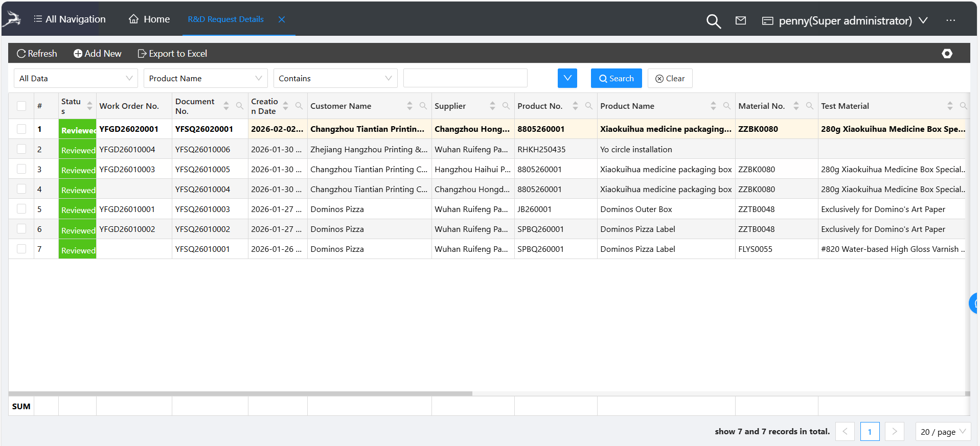Image resolution: width=980 pixels, height=446 pixels.
Task: Close the R&D Request Details tab
Action: (282, 19)
